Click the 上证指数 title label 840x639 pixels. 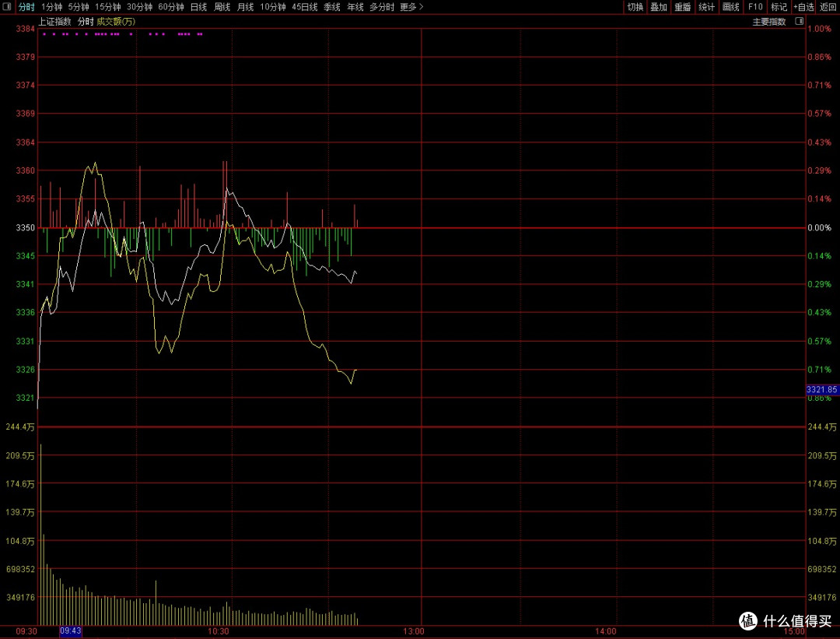coord(54,22)
